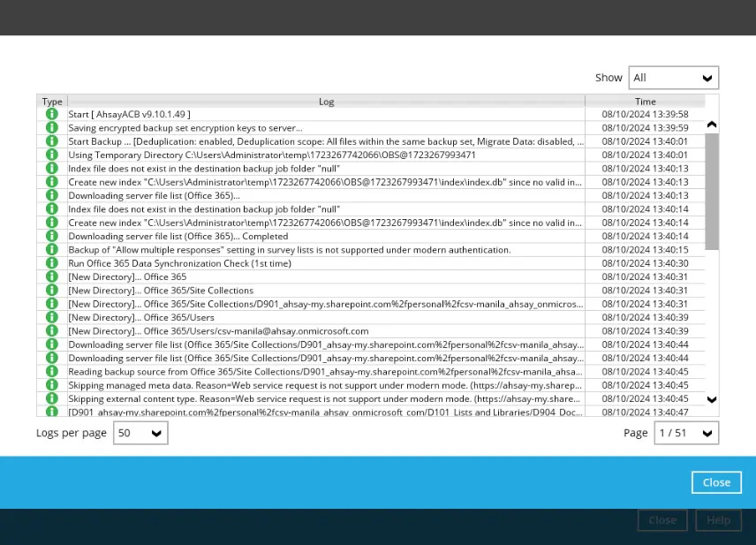This screenshot has height=545, width=756.
Task: Open the Show filter dropdown set to All
Action: [x=673, y=78]
